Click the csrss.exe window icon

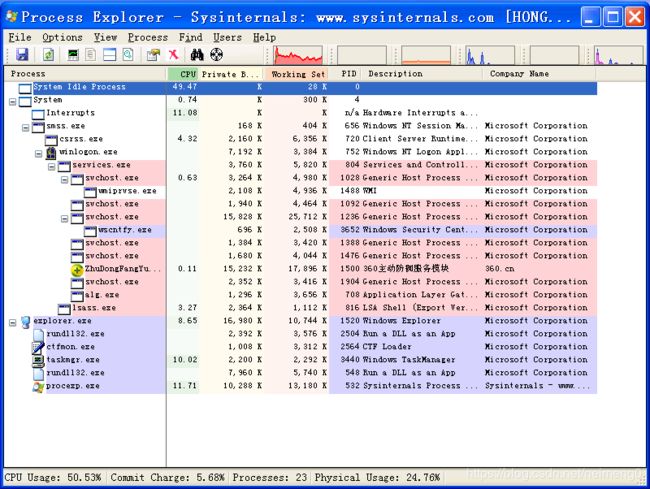tap(51, 140)
